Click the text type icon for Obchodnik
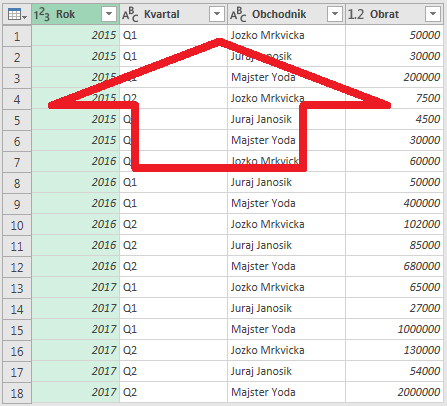 click(x=238, y=14)
